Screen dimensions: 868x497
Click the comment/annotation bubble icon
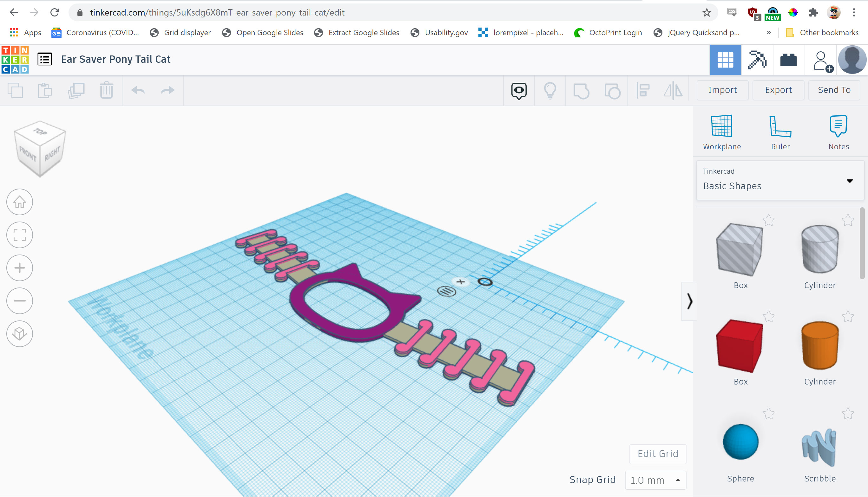click(x=519, y=90)
